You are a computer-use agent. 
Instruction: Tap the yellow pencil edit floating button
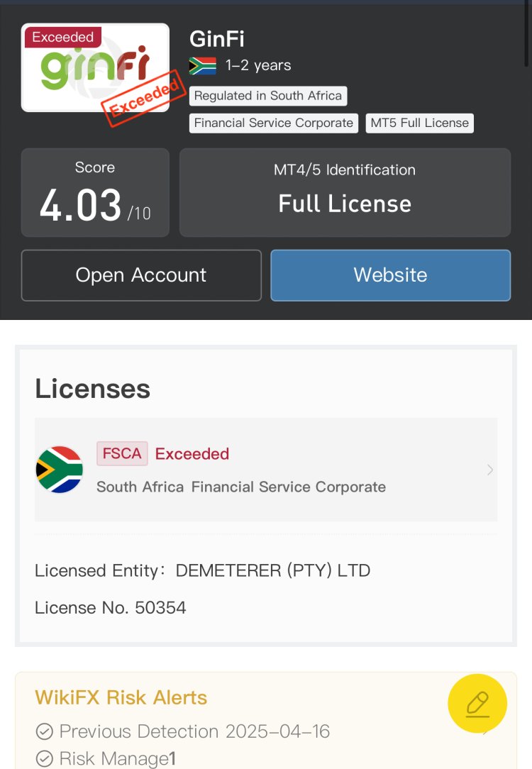pyautogui.click(x=477, y=704)
